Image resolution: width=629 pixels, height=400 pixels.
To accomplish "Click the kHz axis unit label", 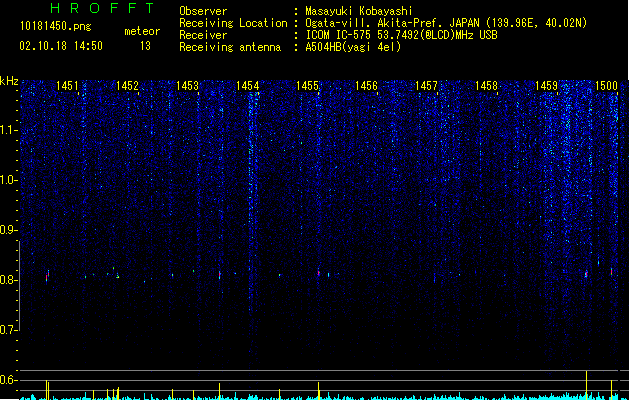I will point(9,81).
